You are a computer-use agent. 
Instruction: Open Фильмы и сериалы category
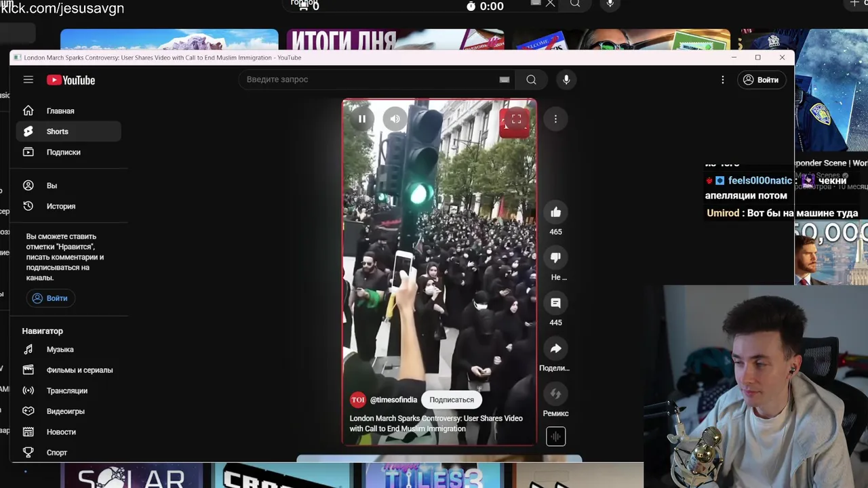(68, 370)
